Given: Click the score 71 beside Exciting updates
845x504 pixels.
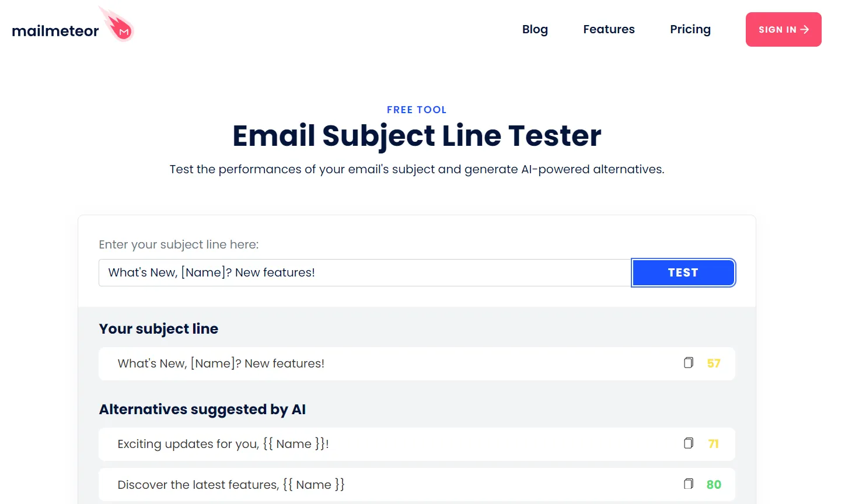Looking at the screenshot, I should [x=713, y=444].
